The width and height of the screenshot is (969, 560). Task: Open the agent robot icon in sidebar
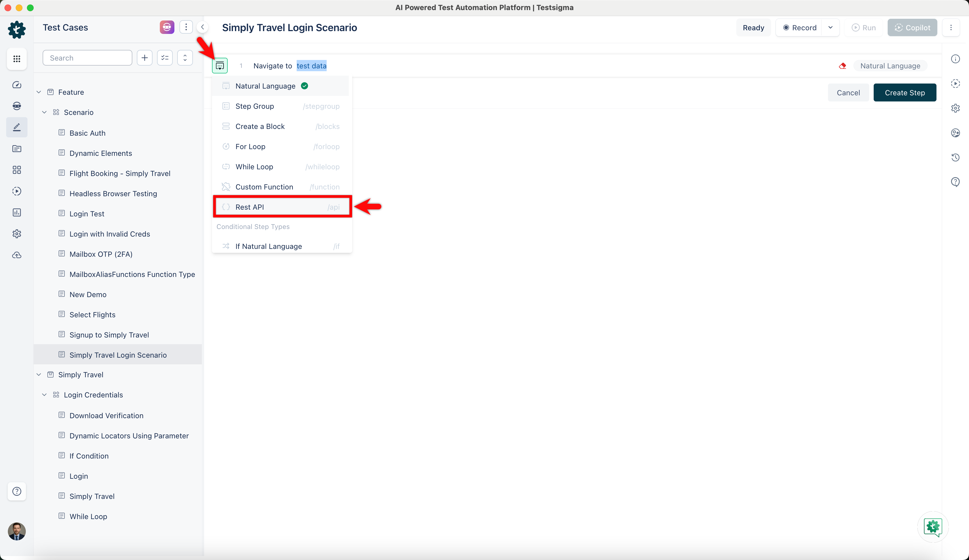(17, 106)
